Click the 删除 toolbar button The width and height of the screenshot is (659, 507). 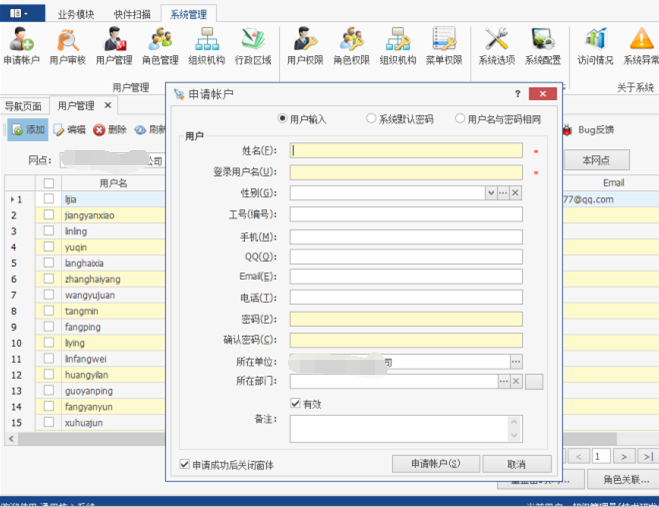click(x=110, y=129)
